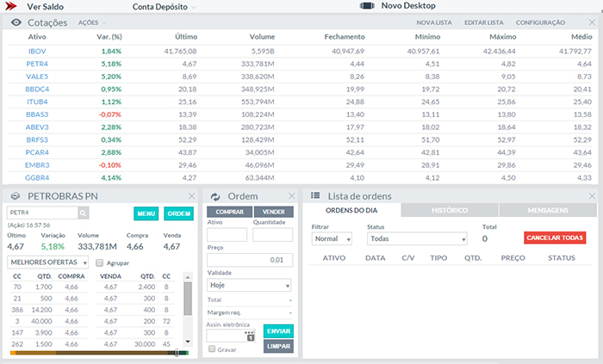
Task: Click the Ordem refresh arrows icon
Action: pos(215,196)
